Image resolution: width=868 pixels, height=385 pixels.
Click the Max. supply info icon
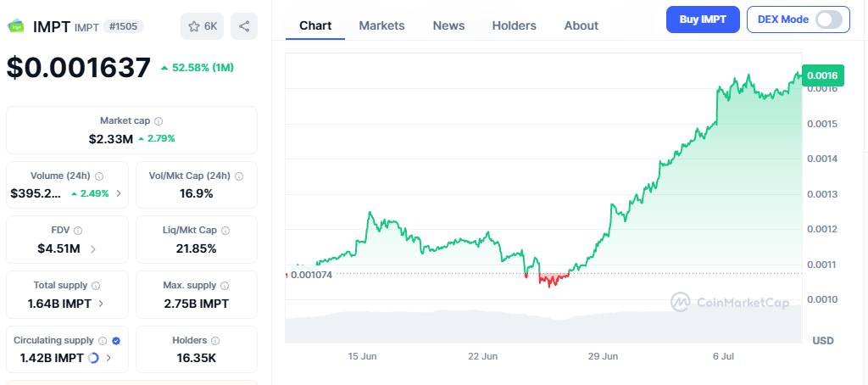point(224,286)
